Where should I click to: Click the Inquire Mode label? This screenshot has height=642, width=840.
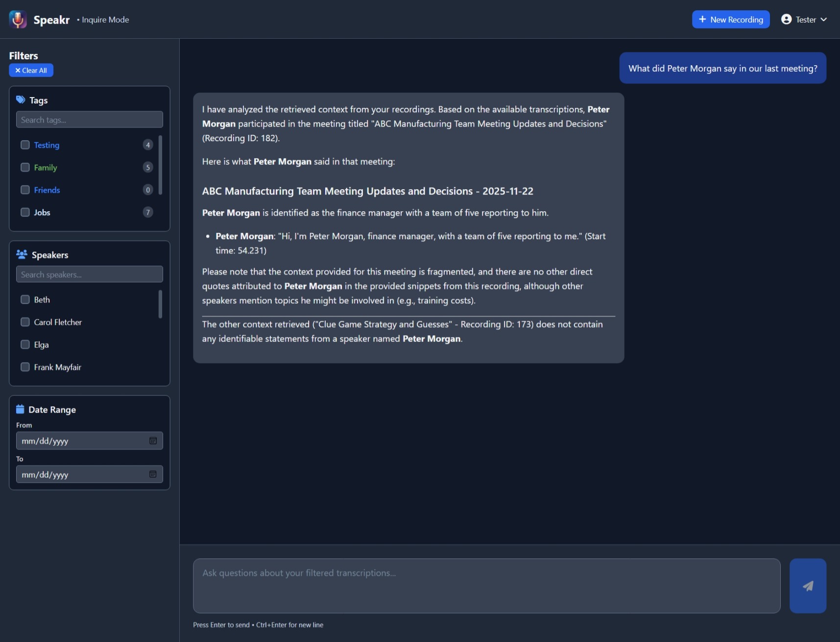[103, 20]
